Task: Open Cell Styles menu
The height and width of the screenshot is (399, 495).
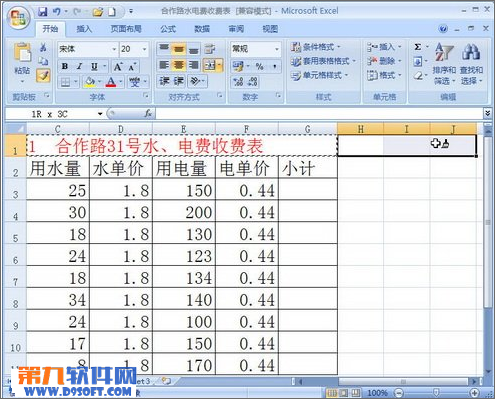Action: point(319,75)
